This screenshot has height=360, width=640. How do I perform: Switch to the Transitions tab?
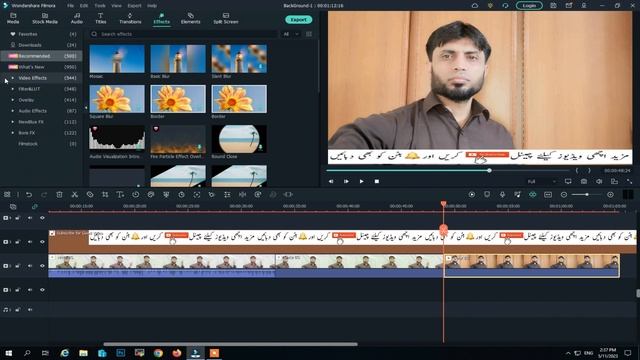130,18
